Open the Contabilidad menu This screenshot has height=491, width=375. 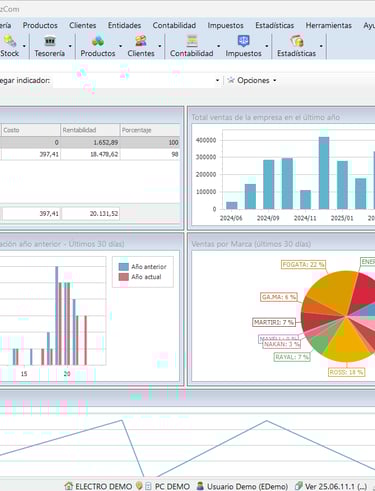click(174, 25)
